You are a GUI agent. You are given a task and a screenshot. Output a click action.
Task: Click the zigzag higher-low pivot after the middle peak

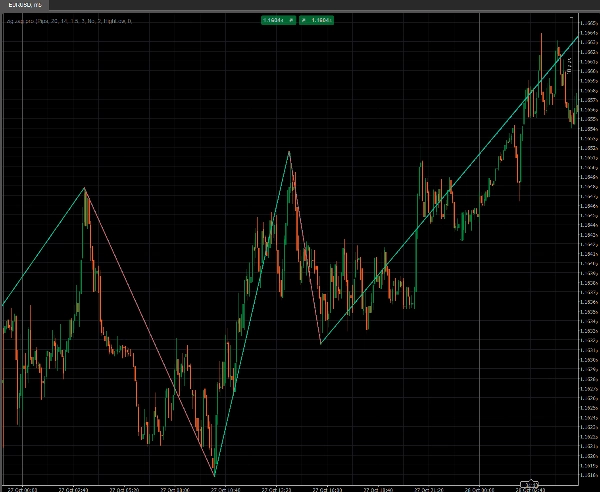pos(320,344)
